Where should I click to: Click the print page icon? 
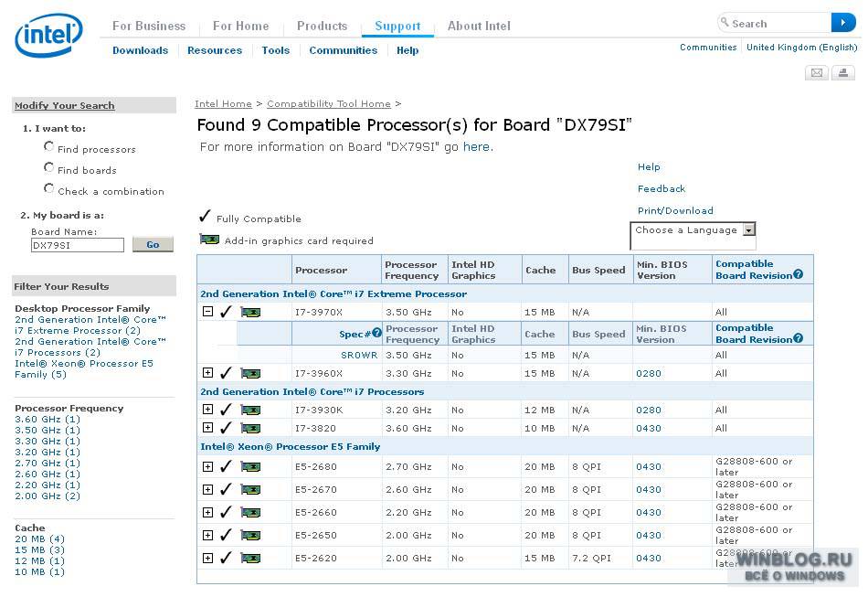[843, 72]
